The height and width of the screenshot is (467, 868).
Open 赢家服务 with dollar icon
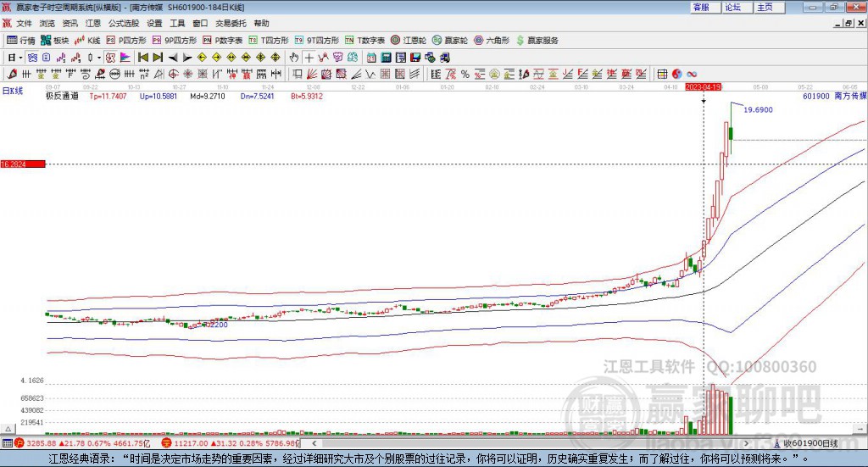click(x=537, y=41)
